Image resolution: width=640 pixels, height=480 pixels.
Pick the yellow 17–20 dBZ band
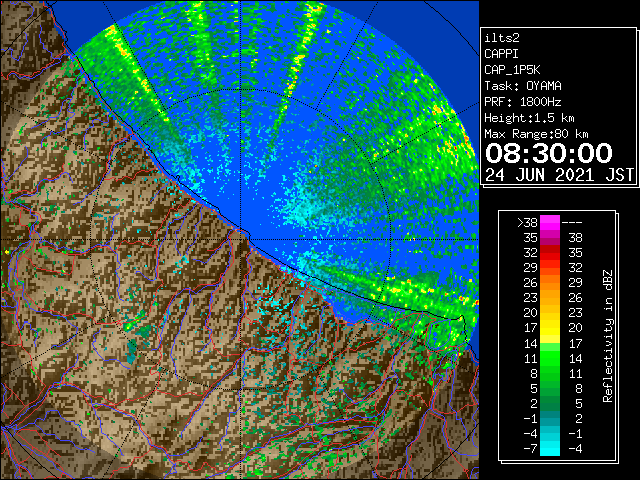[550, 328]
